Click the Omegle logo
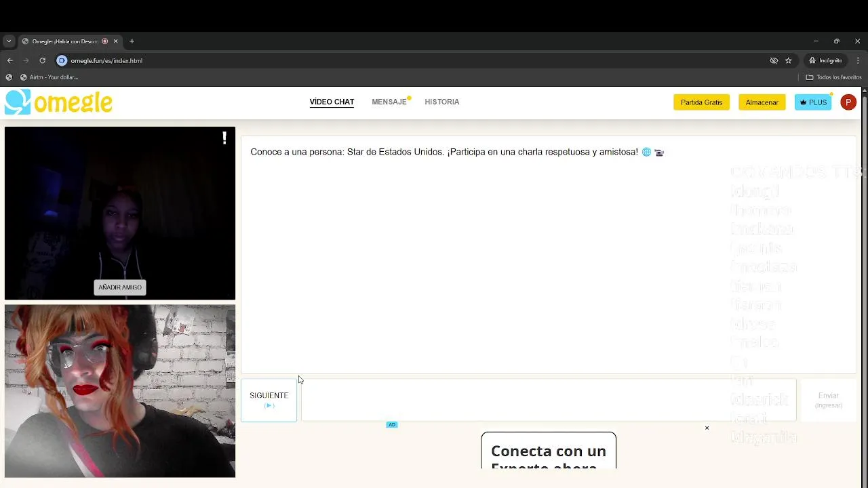 (58, 102)
